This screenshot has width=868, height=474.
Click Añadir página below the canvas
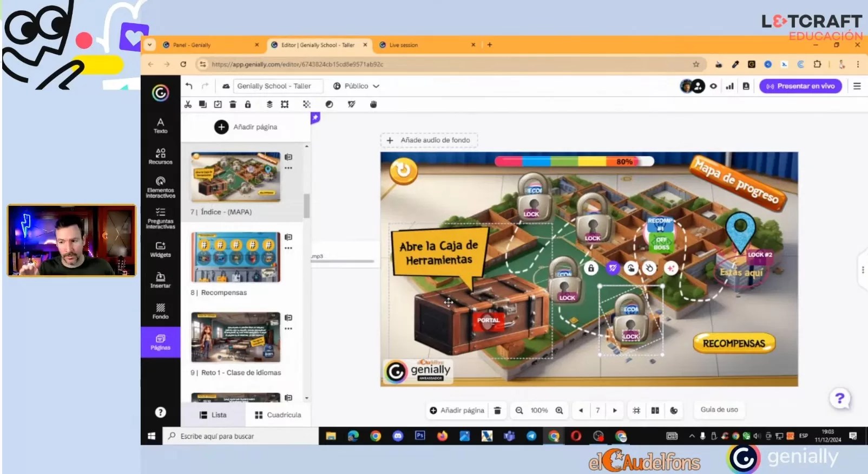(x=457, y=411)
